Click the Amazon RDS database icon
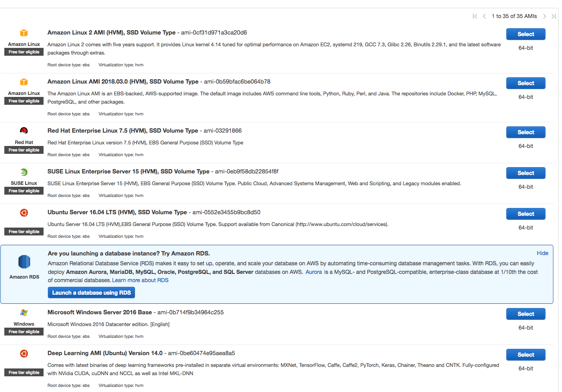Screen dimensions: 562x392 click(x=24, y=262)
